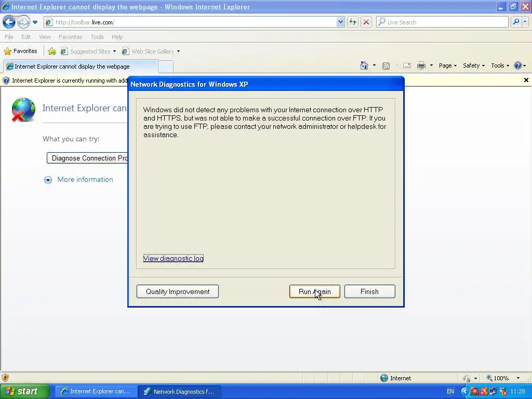532x399 pixels.
Task: Click the green Refresh arrows icon
Action: point(353,22)
